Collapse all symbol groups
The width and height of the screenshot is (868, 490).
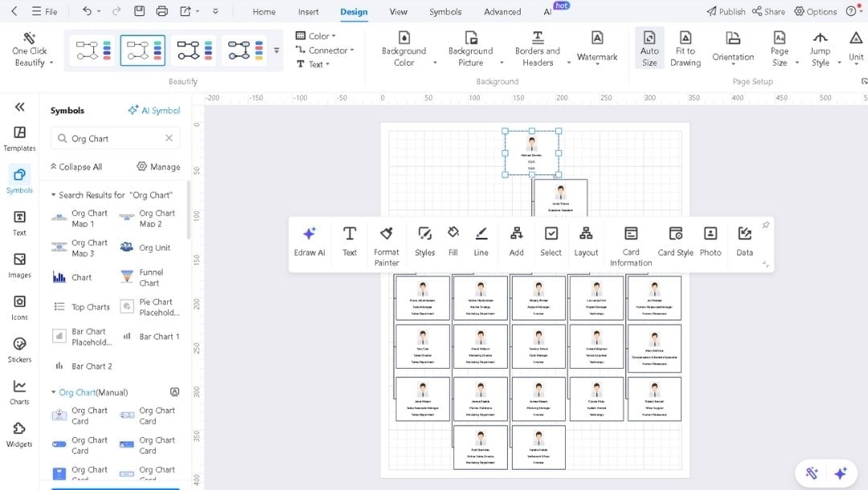pyautogui.click(x=76, y=166)
